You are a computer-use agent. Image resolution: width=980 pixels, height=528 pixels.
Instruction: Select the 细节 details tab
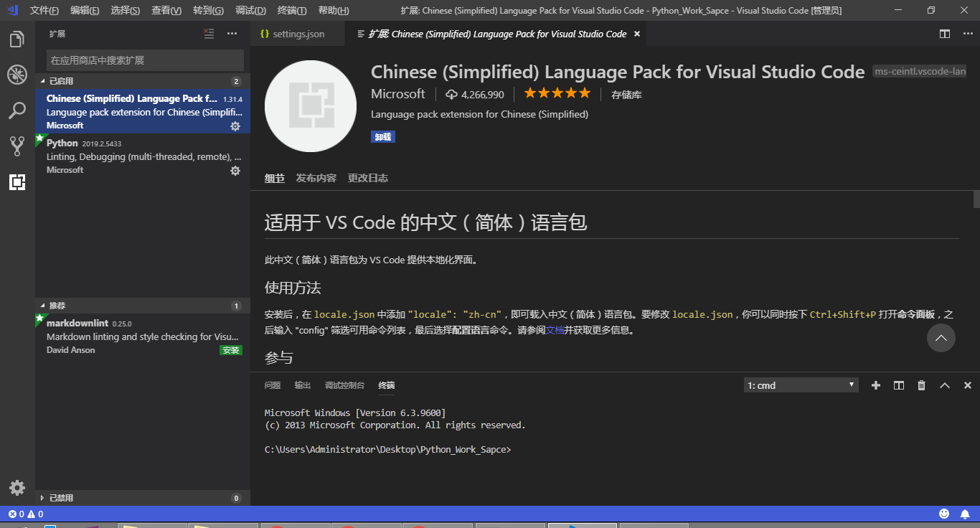tap(275, 178)
